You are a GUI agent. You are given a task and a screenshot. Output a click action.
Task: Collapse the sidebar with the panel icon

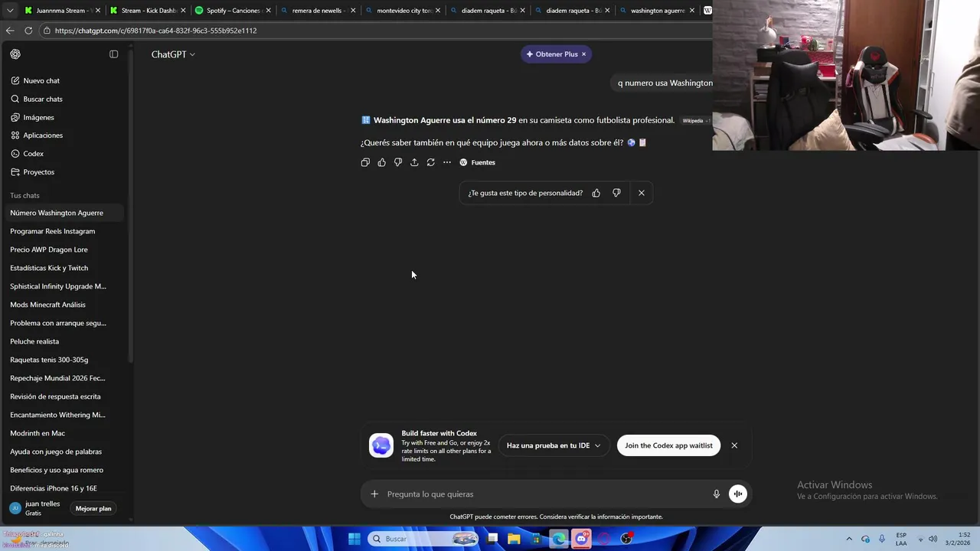click(113, 54)
